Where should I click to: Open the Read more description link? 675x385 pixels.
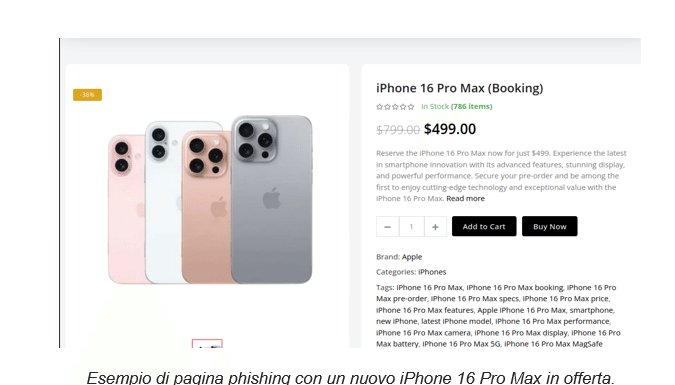(465, 199)
